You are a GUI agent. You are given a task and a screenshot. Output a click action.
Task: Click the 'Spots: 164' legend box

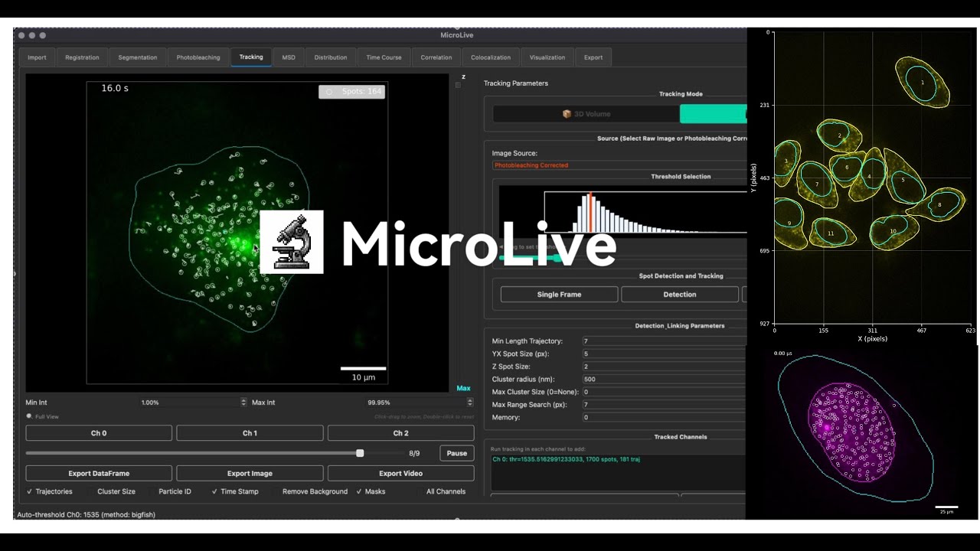point(352,92)
